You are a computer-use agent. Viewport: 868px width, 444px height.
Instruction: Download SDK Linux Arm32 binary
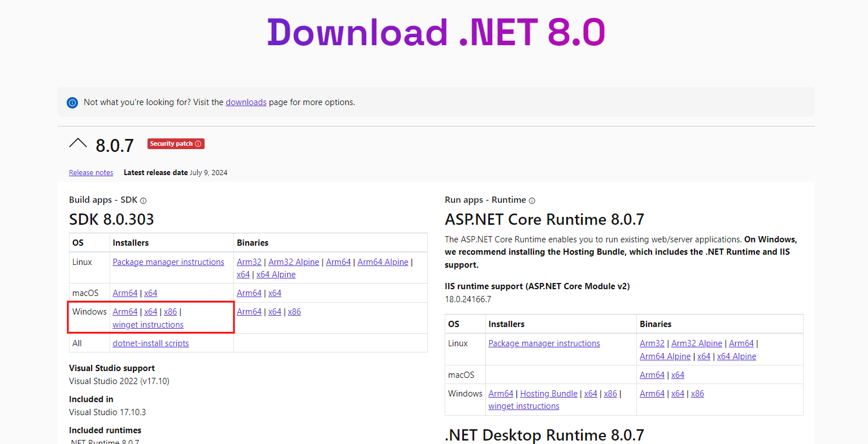click(x=249, y=262)
